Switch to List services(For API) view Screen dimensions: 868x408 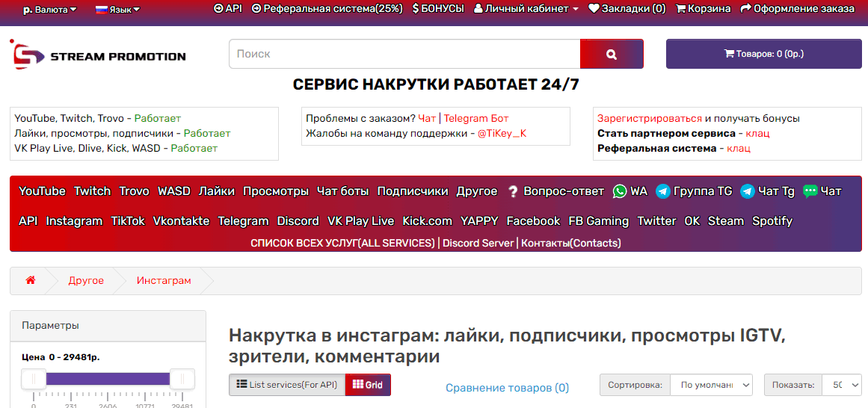(287, 385)
